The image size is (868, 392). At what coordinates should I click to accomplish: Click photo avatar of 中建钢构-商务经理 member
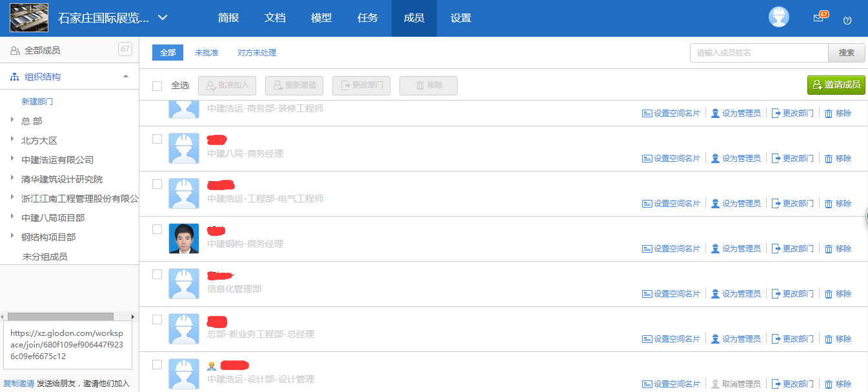pyautogui.click(x=184, y=239)
